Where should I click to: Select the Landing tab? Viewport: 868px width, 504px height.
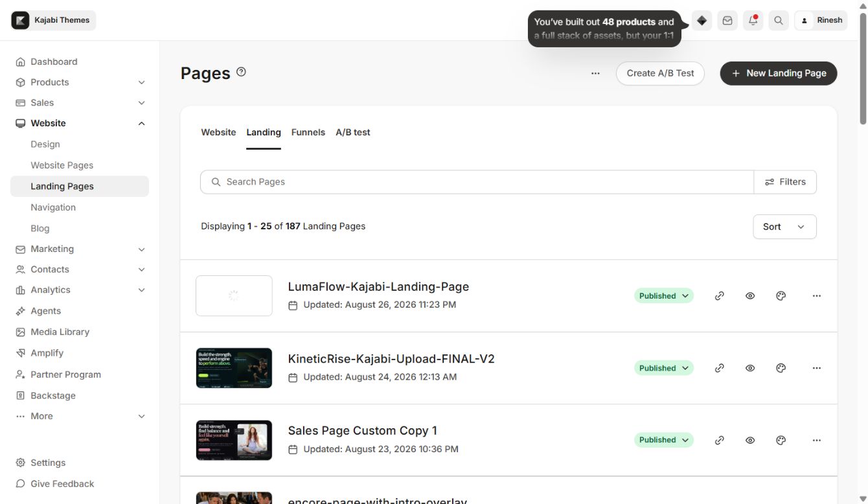[x=264, y=132]
